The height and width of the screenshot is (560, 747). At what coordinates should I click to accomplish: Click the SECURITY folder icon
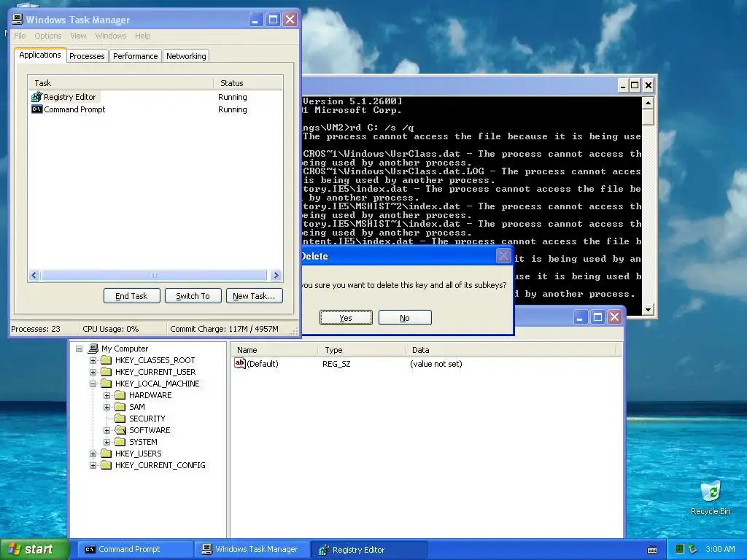pos(120,419)
